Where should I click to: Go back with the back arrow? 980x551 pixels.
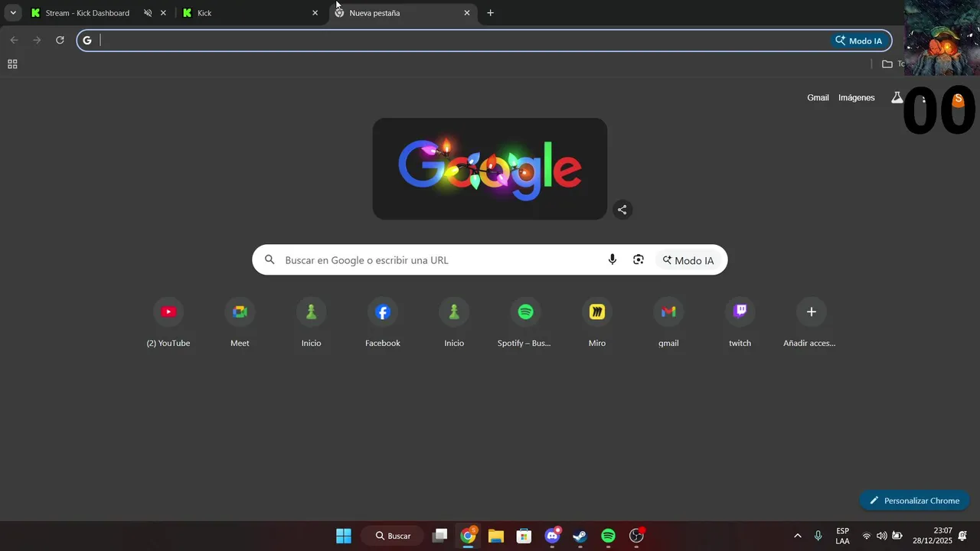coord(14,40)
